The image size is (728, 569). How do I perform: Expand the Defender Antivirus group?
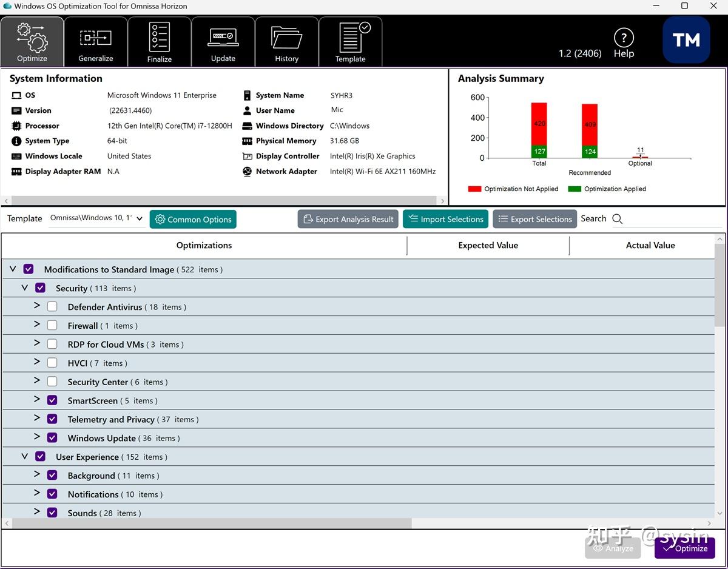tap(37, 306)
